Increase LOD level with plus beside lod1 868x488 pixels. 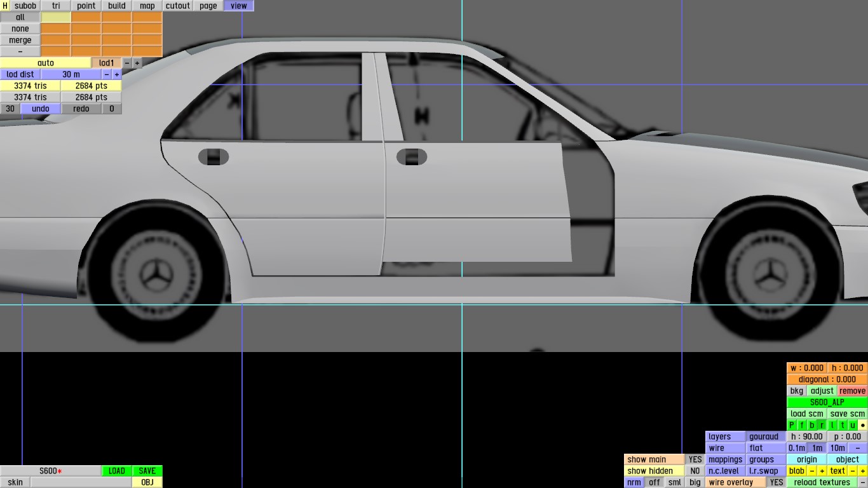click(137, 63)
